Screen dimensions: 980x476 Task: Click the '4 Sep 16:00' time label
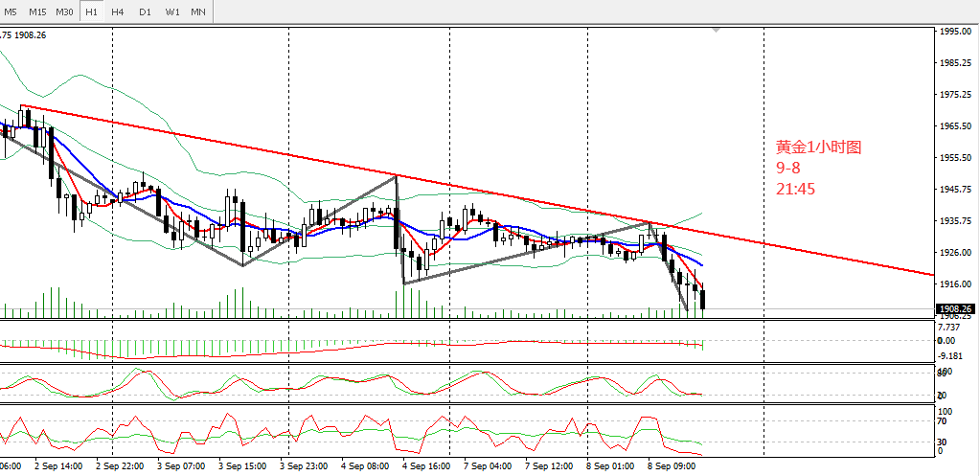pyautogui.click(x=424, y=466)
